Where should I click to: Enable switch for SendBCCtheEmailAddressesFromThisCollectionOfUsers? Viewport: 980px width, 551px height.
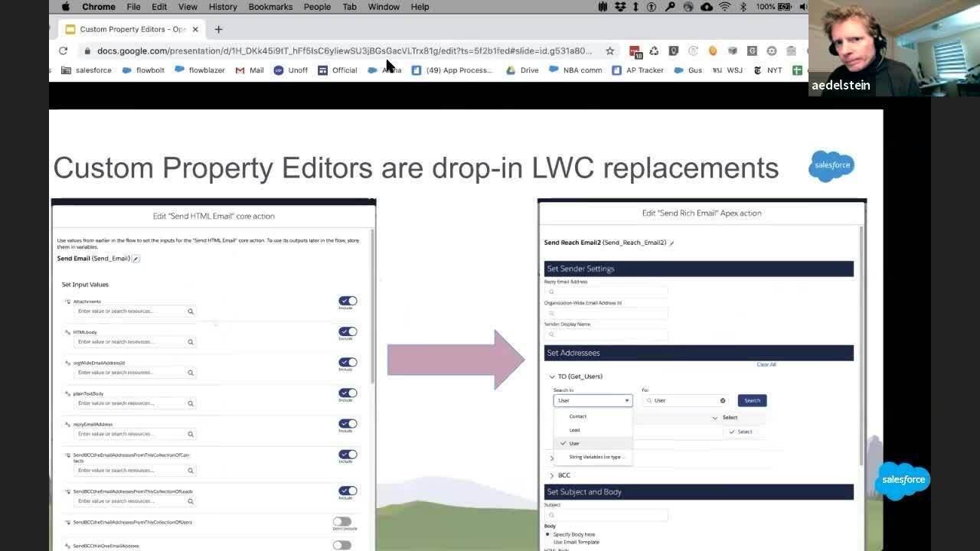341,521
